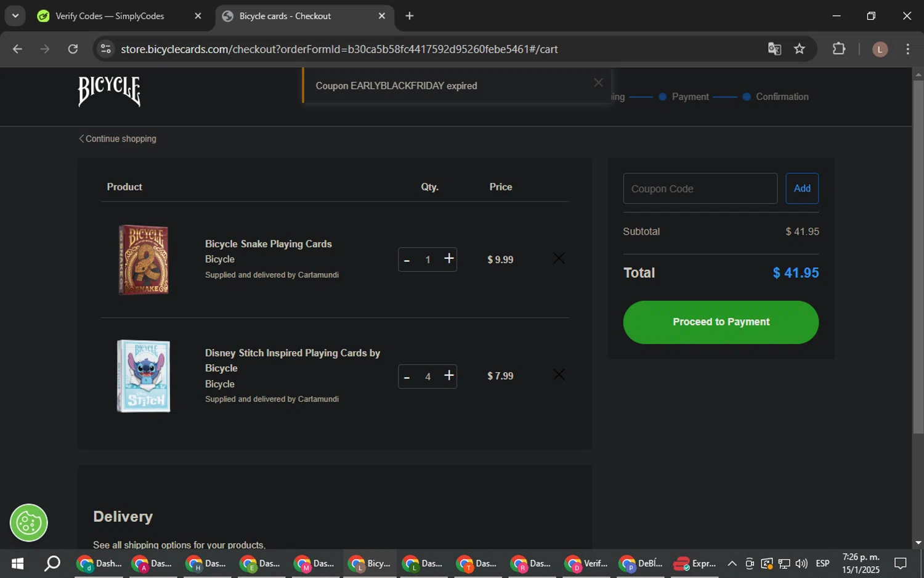Close the Verify Codes tab
This screenshot has height=578, width=924.
click(198, 16)
